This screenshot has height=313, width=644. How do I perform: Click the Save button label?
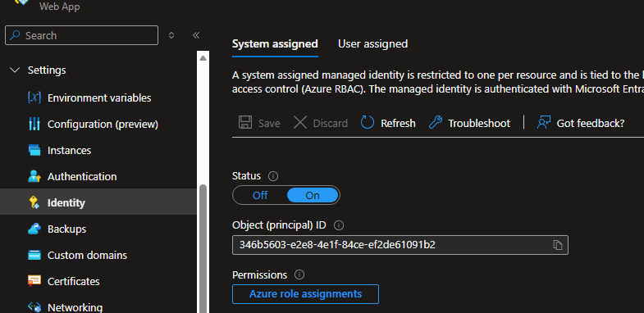[x=269, y=123]
